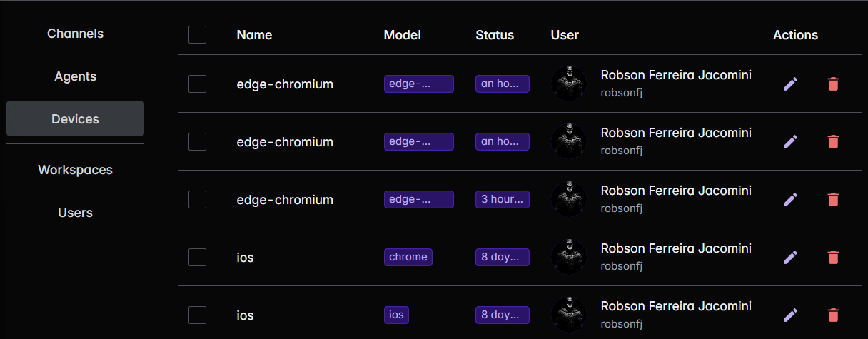Delete the first edge-chromium device
Viewport: 868px width, 339px height.
tap(833, 84)
